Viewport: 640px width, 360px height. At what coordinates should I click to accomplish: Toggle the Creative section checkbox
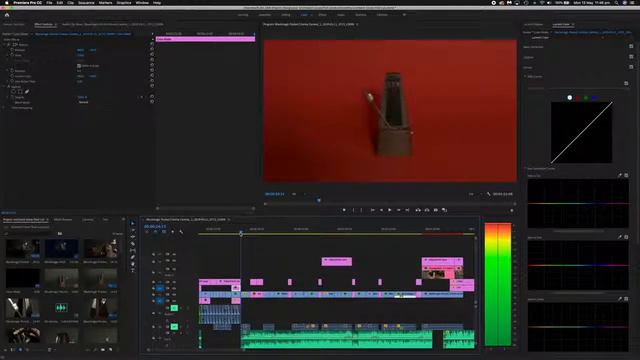[631, 57]
